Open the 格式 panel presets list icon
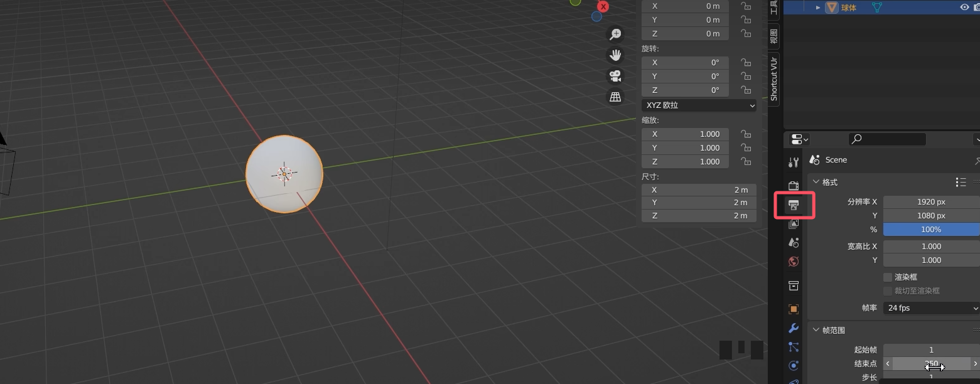 tap(961, 182)
